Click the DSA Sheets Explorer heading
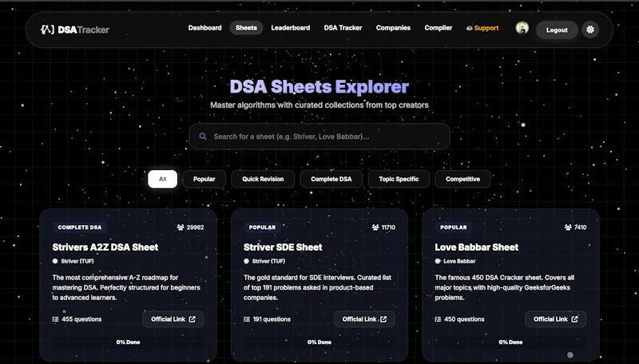639x364 pixels. pos(319,87)
